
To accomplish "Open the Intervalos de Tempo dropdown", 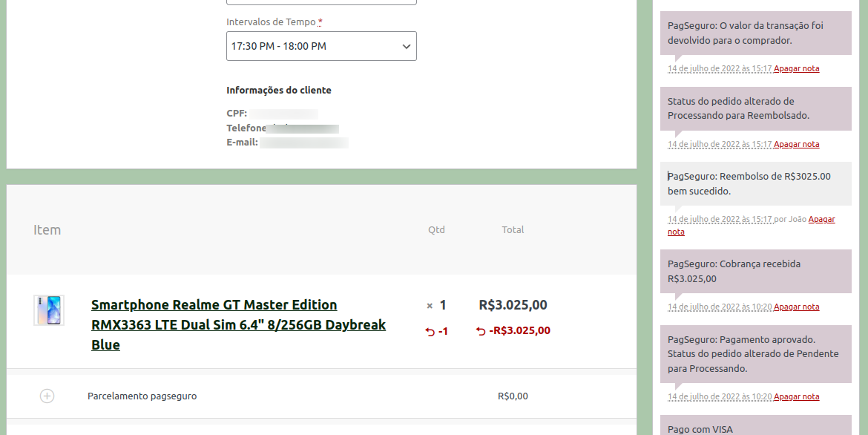I will (321, 46).
